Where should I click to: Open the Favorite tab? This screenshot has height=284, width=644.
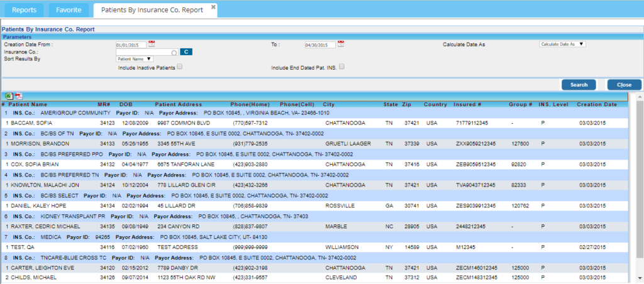coord(69,10)
